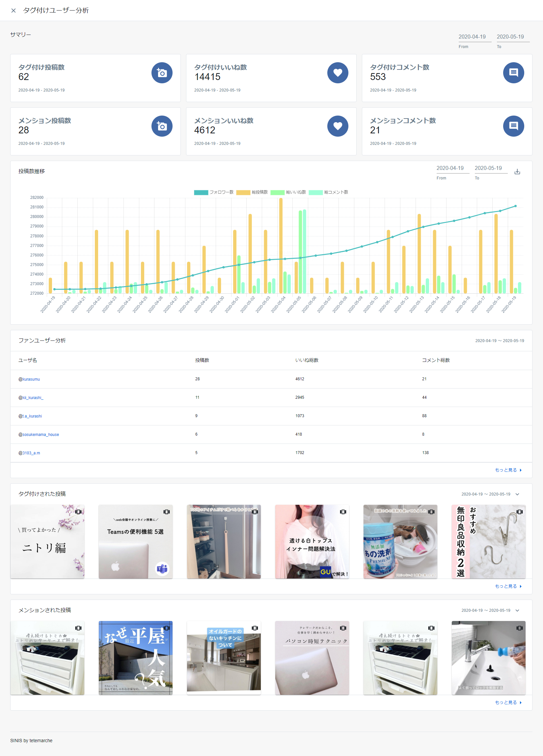This screenshot has width=543, height=756.
Task: Click the camera icon on メンション投稿数 card
Action: coord(162,126)
